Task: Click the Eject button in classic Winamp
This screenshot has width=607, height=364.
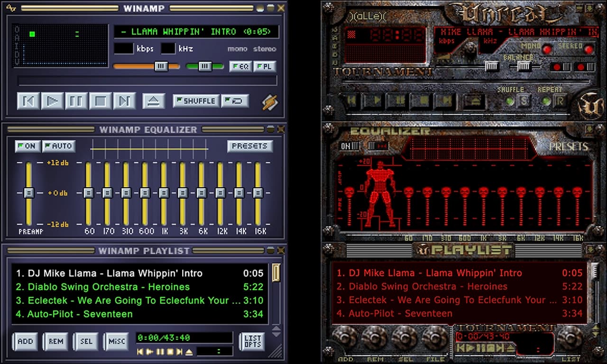Action: tap(154, 101)
